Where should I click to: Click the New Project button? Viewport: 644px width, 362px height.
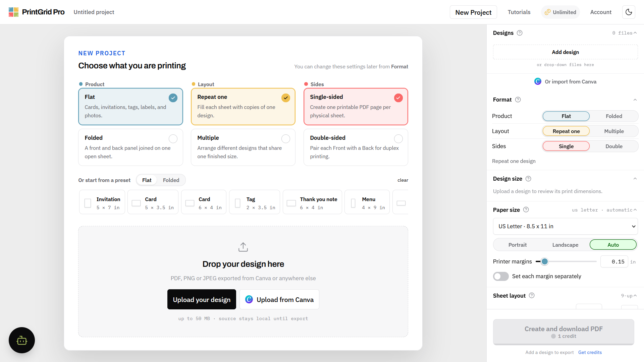click(x=473, y=12)
